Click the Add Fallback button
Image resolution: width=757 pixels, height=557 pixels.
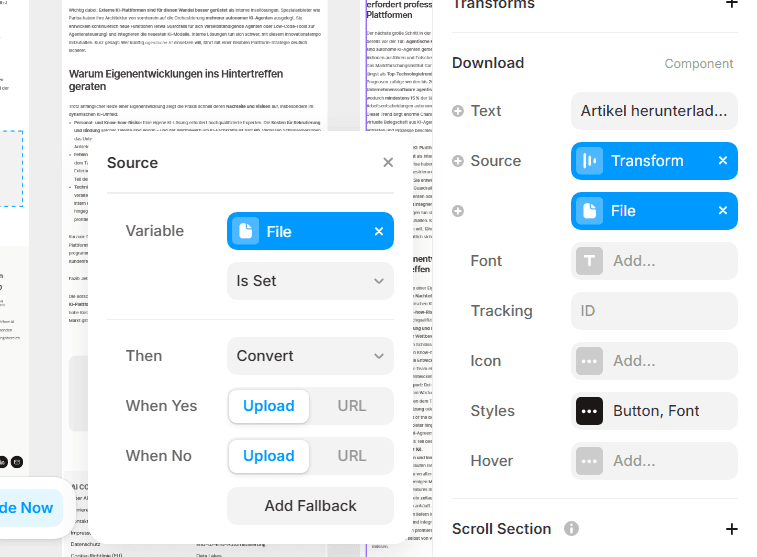(310, 506)
